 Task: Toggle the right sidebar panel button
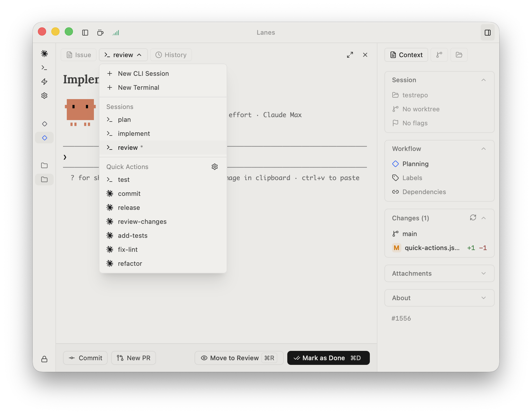point(488,33)
